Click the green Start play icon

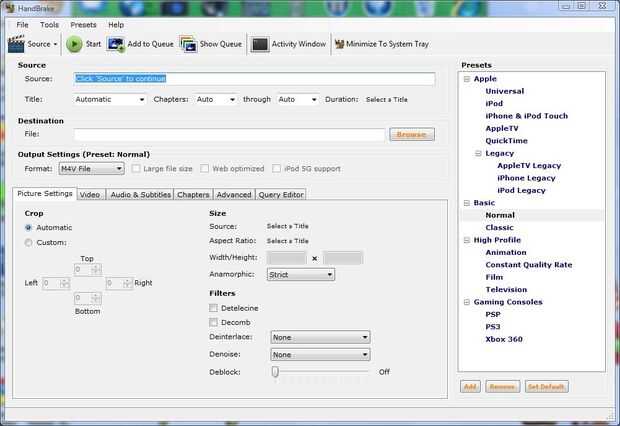point(74,44)
